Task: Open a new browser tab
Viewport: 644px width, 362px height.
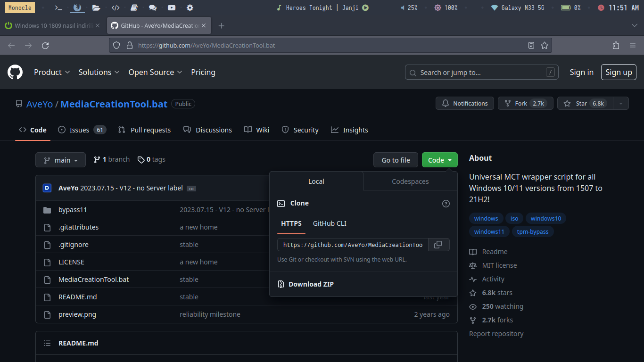Action: point(222,25)
